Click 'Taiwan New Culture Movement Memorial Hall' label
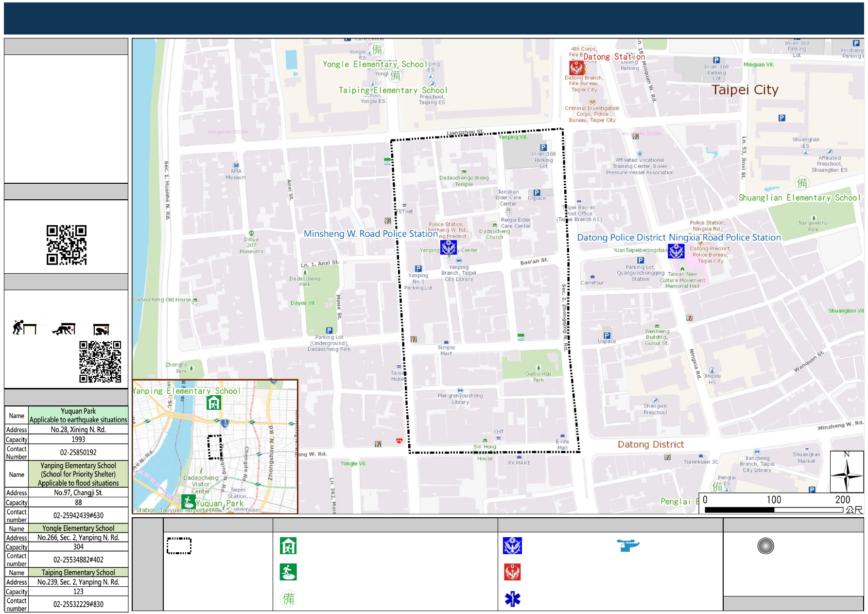 682,280
